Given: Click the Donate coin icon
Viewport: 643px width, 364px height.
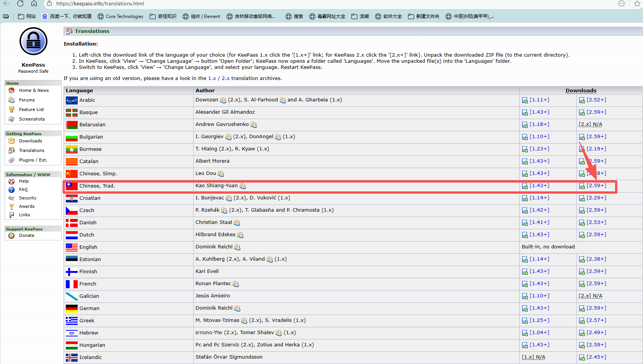Looking at the screenshot, I should point(11,235).
